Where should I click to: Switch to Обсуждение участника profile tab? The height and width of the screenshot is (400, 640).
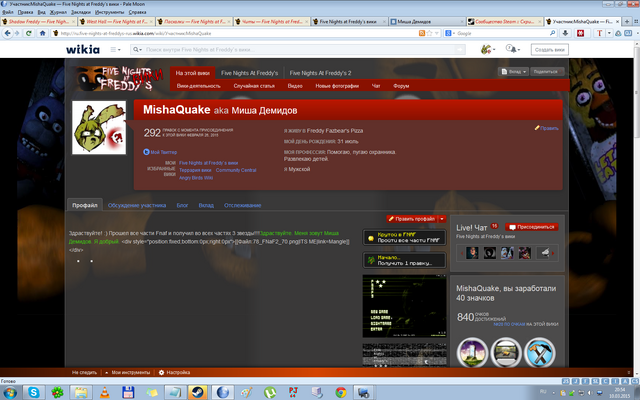point(137,205)
